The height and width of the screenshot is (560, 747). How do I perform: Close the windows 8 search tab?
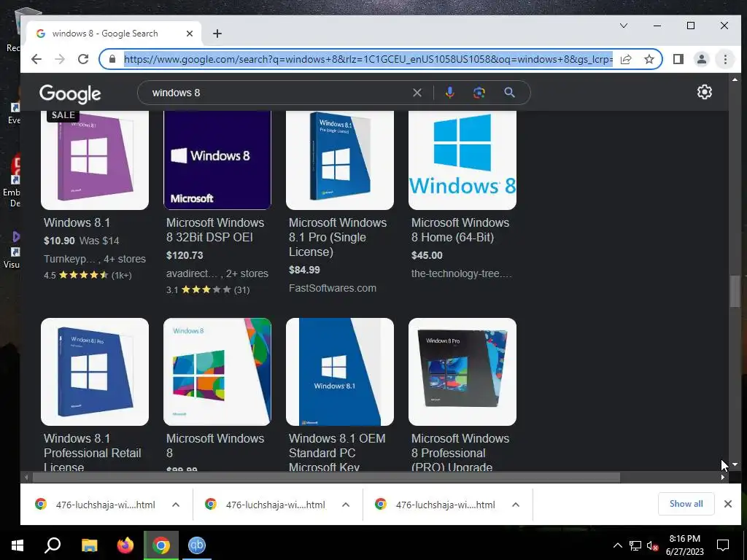coord(190,34)
